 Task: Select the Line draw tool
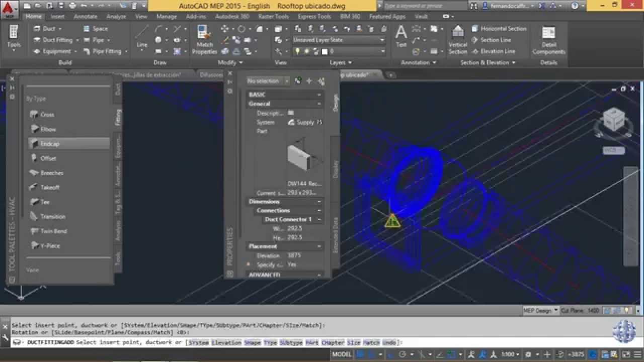pyautogui.click(x=142, y=37)
